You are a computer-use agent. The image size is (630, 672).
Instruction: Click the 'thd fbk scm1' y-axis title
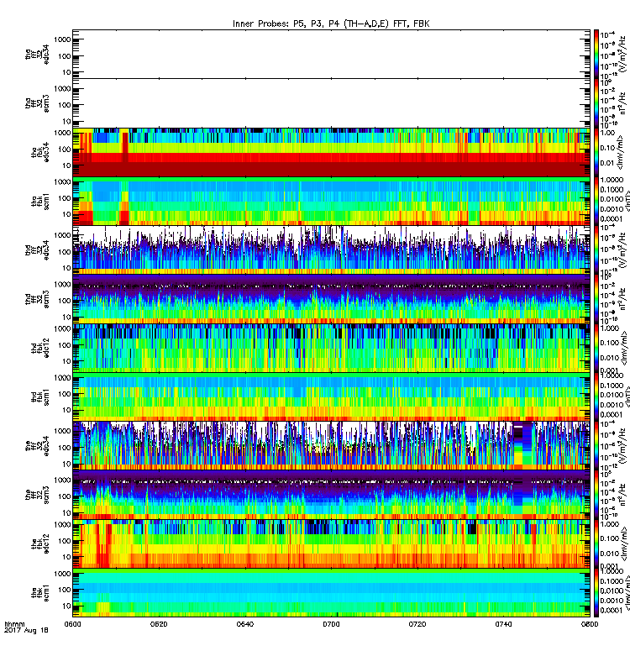(x=40, y=396)
